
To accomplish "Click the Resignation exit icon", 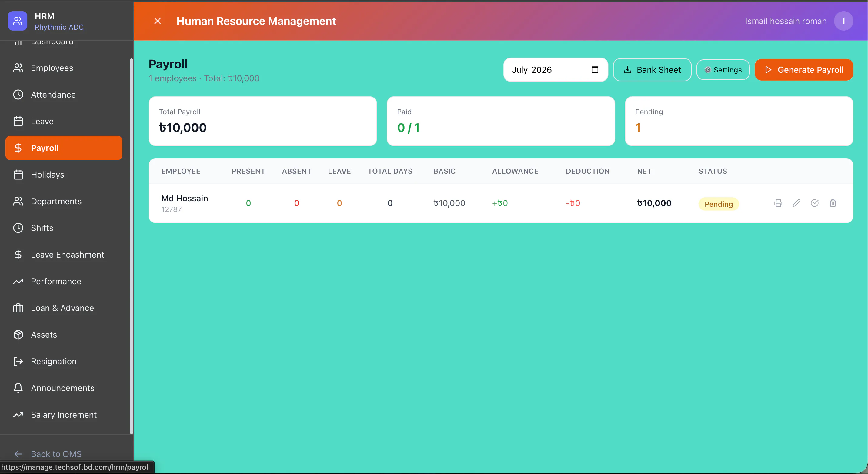I will pyautogui.click(x=18, y=361).
